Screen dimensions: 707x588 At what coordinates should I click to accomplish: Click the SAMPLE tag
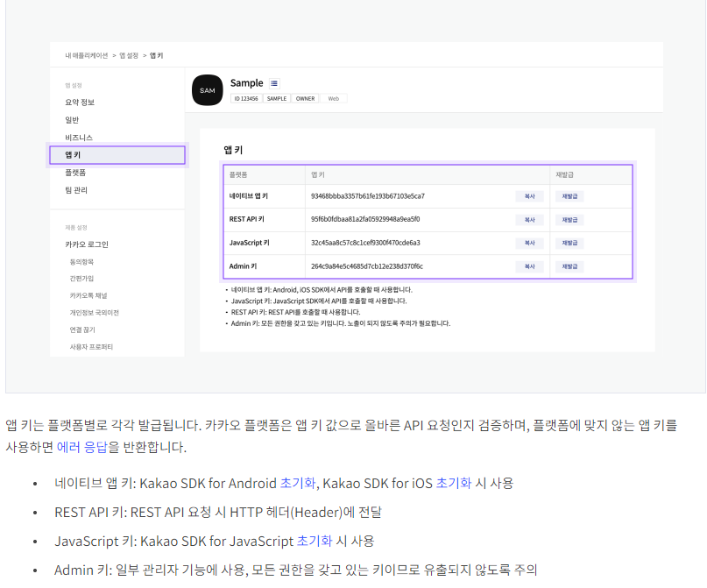[277, 99]
